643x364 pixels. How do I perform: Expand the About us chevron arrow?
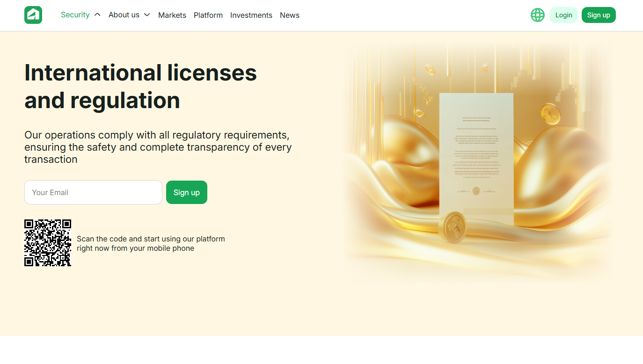(147, 15)
